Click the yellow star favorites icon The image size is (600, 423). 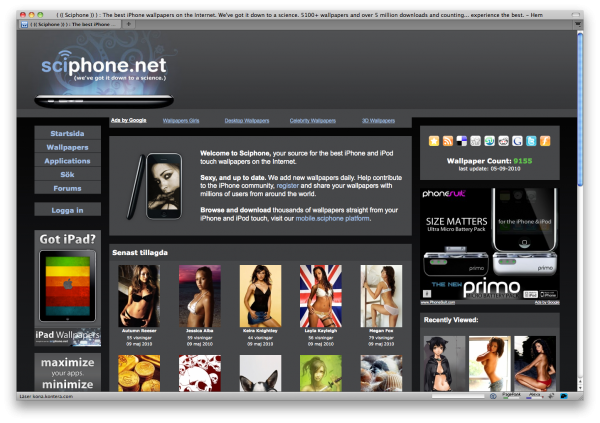[434, 141]
